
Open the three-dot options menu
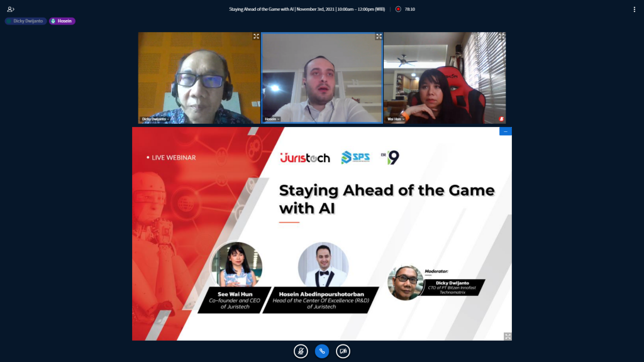coord(634,9)
